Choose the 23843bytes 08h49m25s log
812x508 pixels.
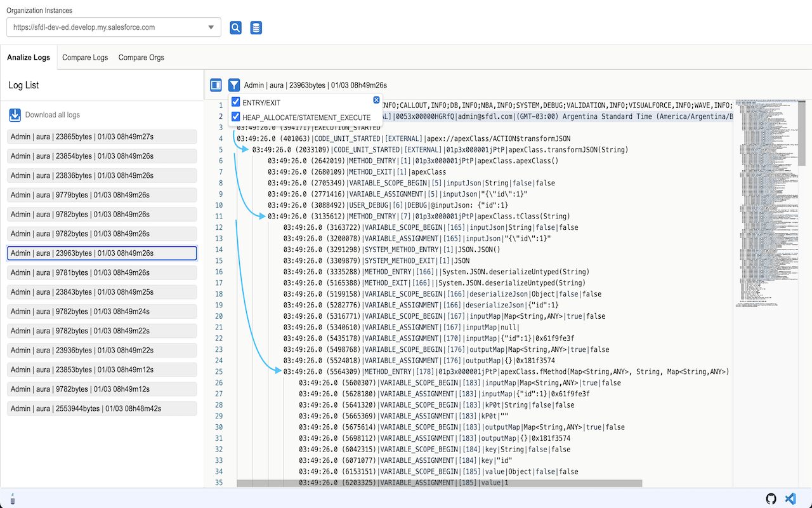coord(102,292)
